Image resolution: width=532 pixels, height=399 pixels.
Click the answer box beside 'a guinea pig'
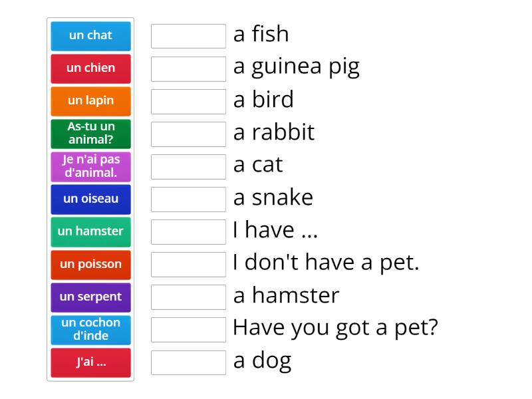click(188, 68)
